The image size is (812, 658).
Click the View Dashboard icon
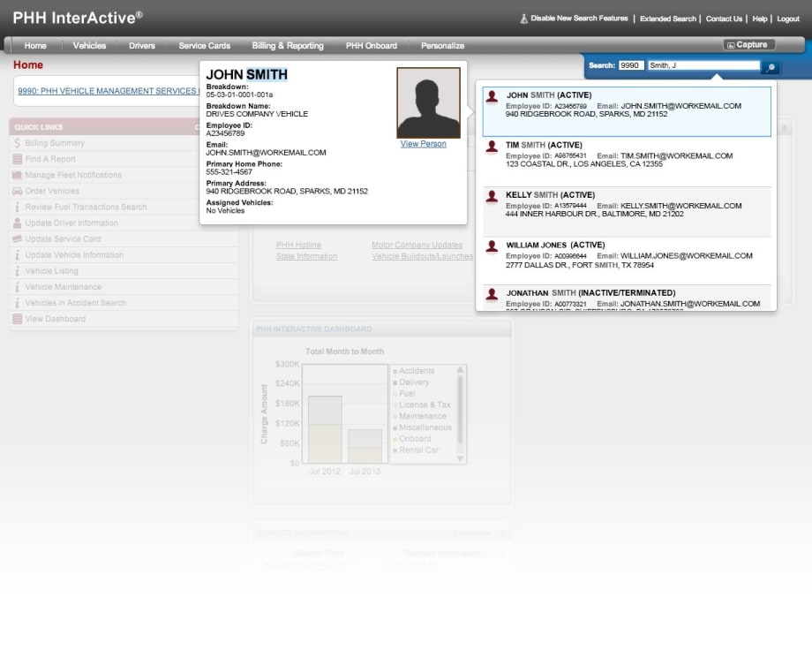pos(17,319)
